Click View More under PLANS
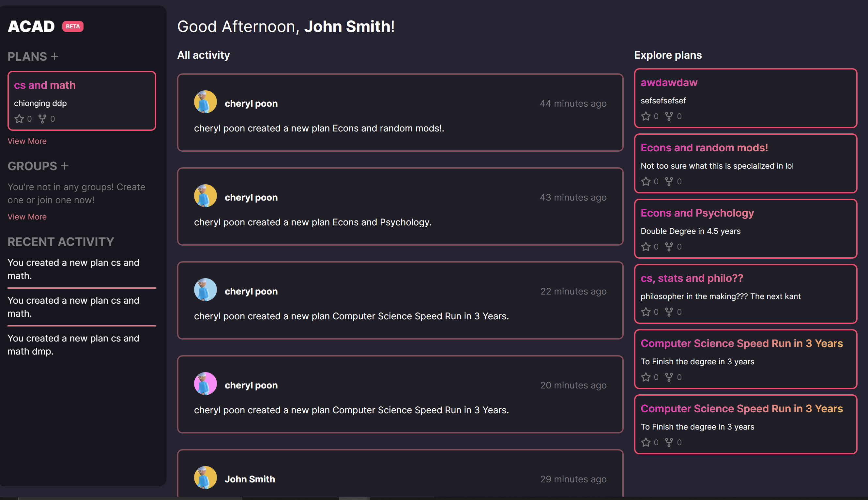The height and width of the screenshot is (500, 868). click(27, 141)
